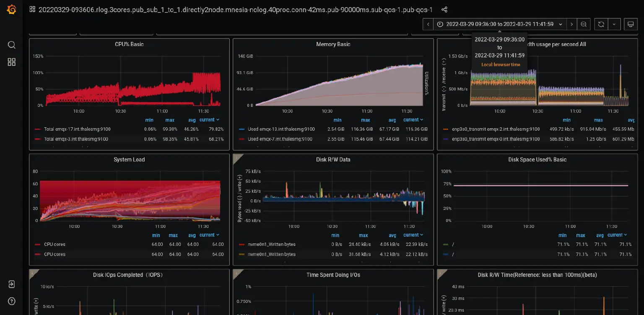Open the Memory Basic panel title menu
Screen dimensions: 644x315
[332, 44]
